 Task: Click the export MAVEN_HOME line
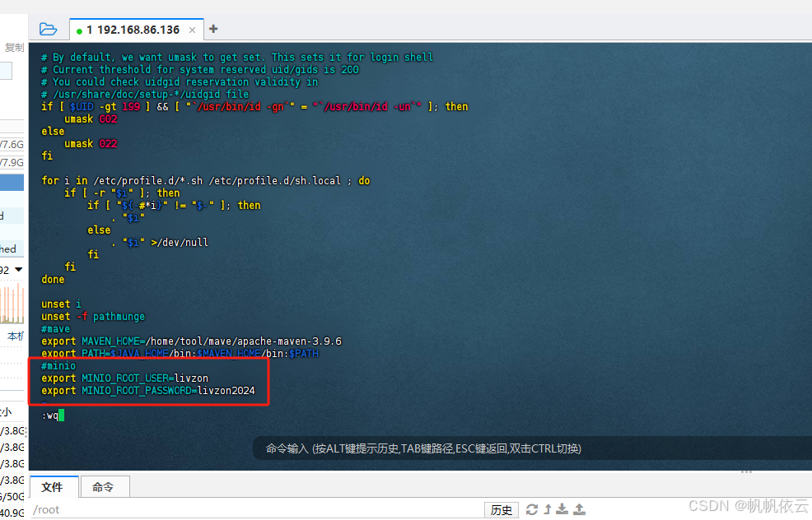[x=191, y=341]
